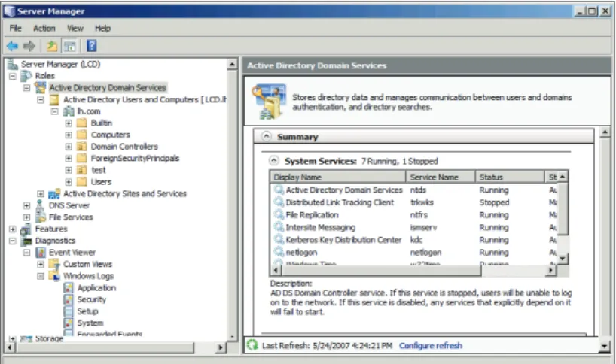Click the details pane scroll-up arrow

[605, 132]
